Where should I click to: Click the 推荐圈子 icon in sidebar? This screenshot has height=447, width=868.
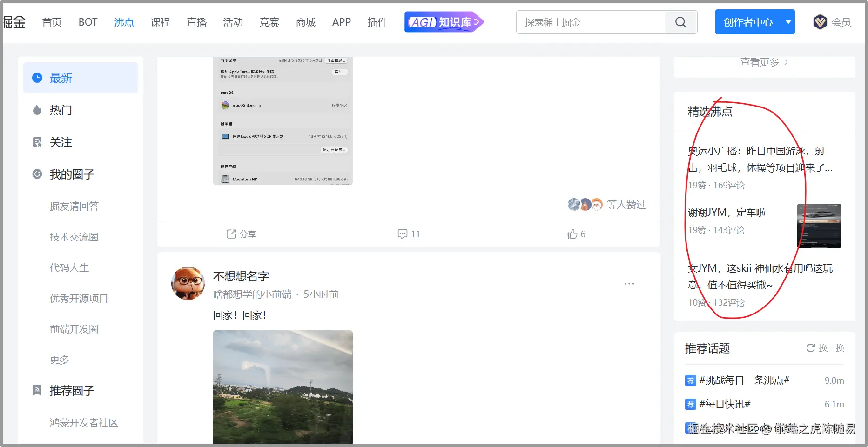[x=37, y=390]
